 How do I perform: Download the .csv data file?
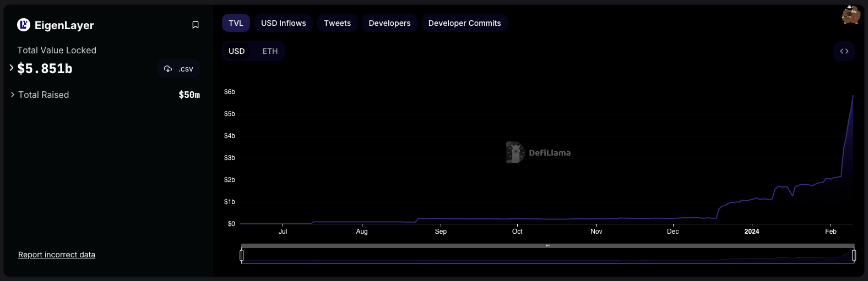(x=178, y=69)
